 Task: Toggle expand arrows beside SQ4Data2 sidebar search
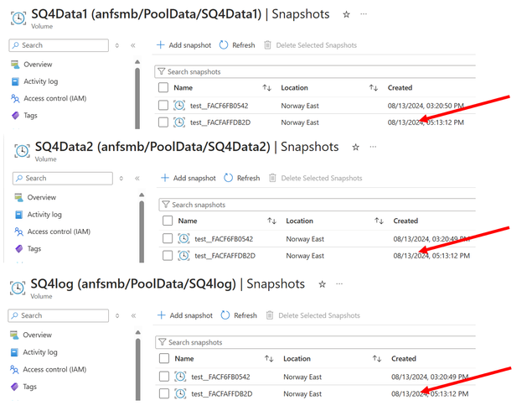[x=121, y=179]
